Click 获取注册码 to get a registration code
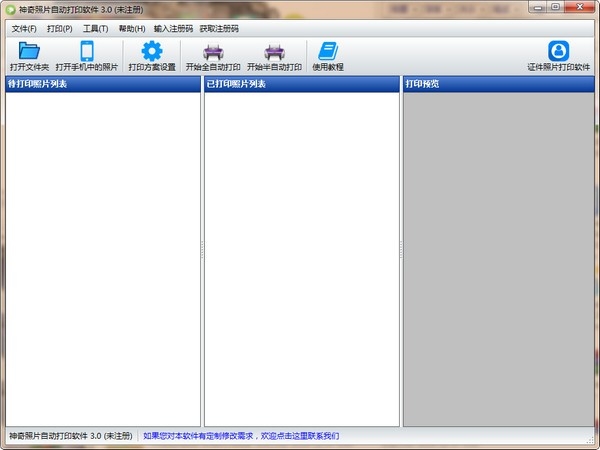The height and width of the screenshot is (450, 600). [x=219, y=28]
